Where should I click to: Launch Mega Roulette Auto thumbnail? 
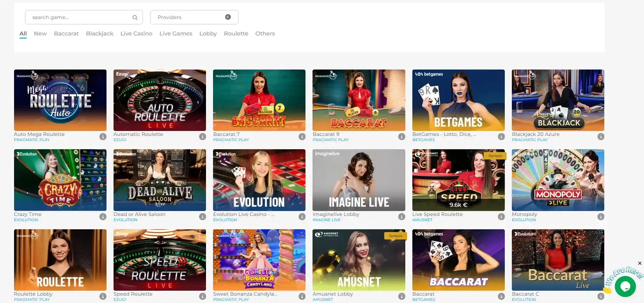60,100
